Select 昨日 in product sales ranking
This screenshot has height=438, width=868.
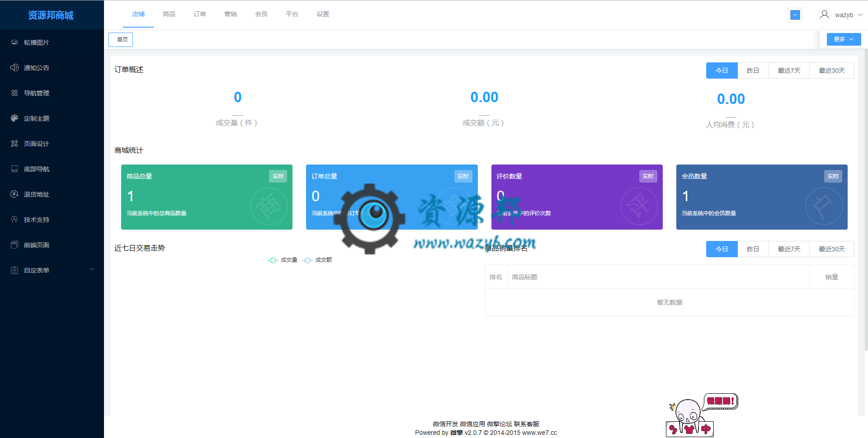coord(753,249)
